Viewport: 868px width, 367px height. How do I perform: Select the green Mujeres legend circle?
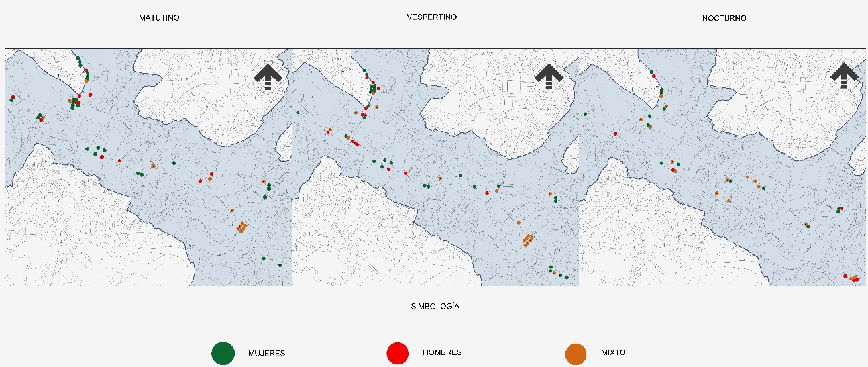point(223,353)
